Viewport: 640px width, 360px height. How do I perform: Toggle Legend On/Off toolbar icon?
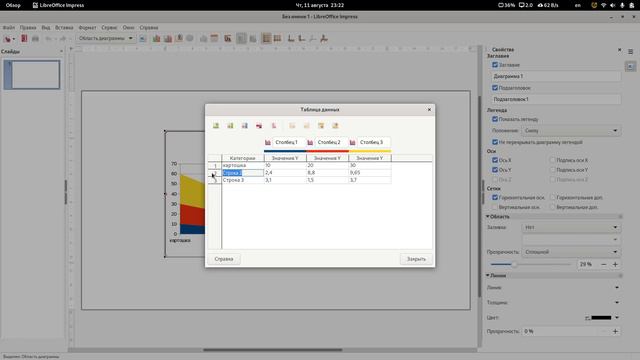[241, 38]
